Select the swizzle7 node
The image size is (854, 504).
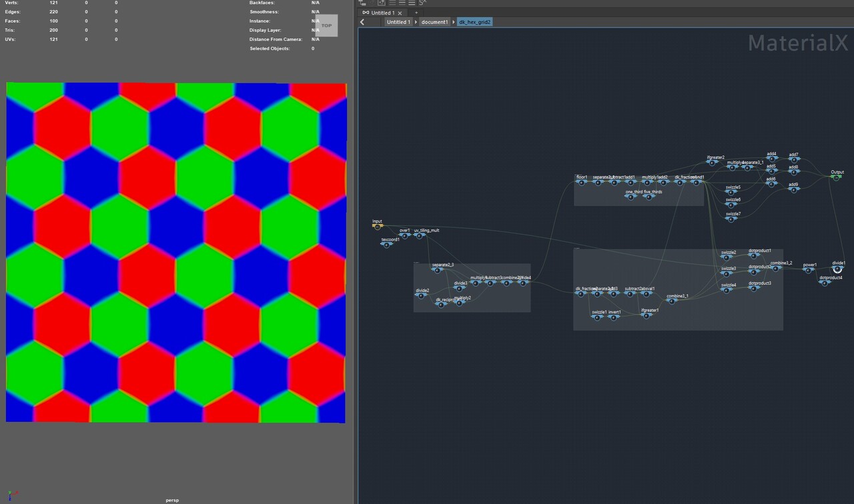point(731,219)
